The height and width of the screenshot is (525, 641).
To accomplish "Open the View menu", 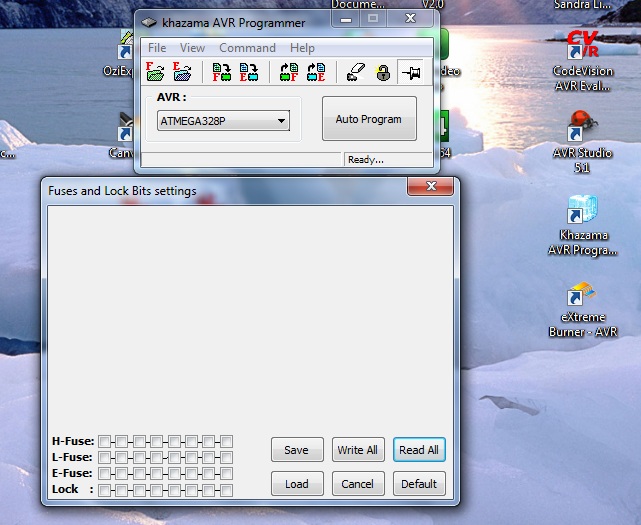I will click(x=192, y=47).
